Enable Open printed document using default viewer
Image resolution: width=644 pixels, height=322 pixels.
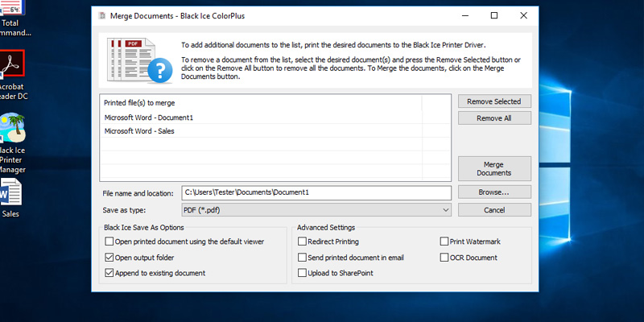[x=109, y=242]
